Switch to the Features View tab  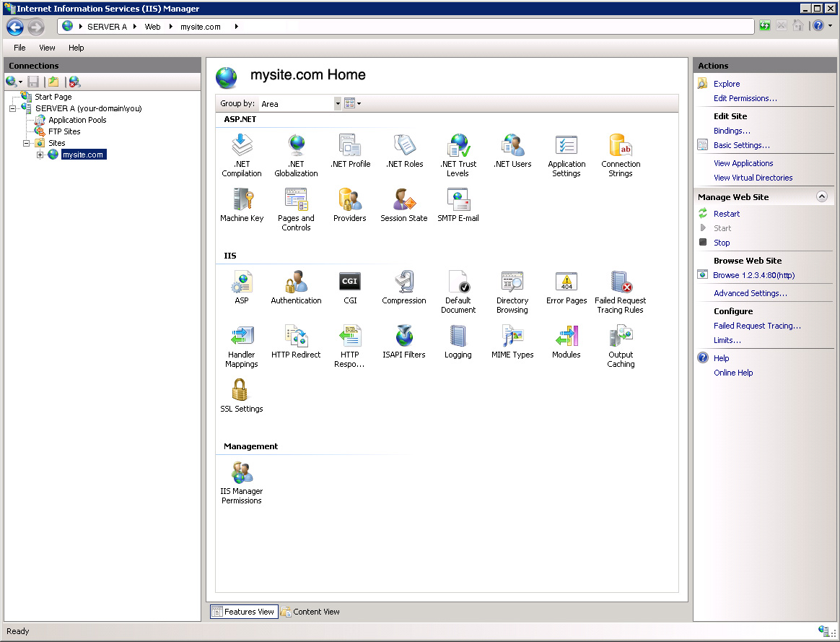pos(244,612)
